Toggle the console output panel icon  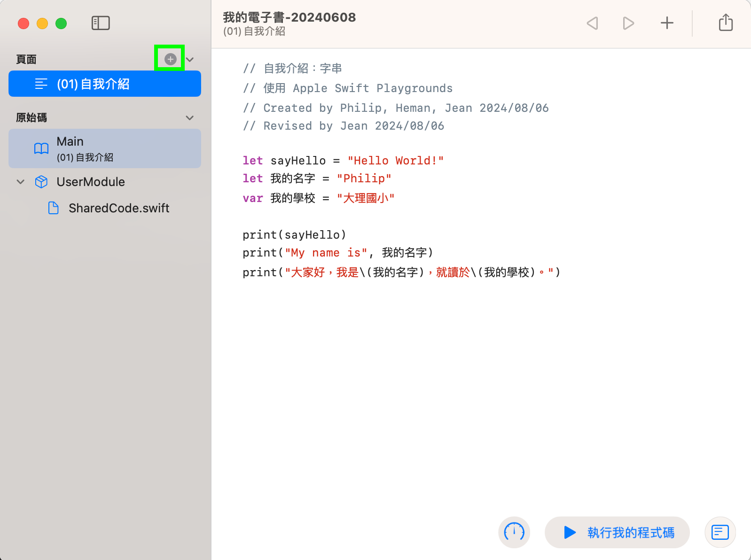pos(720,532)
